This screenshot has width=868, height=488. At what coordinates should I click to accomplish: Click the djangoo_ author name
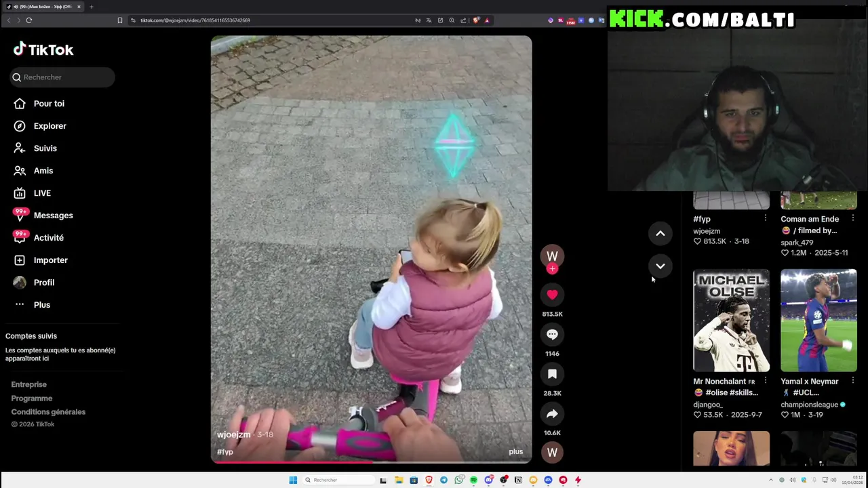click(708, 405)
